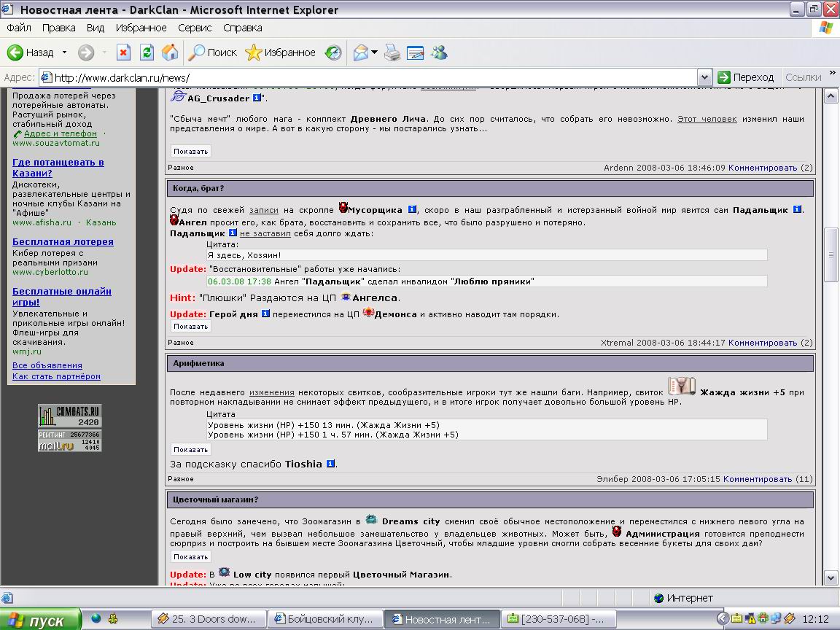The height and width of the screenshot is (630, 840).
Task: Open the 'Этот человек' link
Action: pyautogui.click(x=707, y=119)
